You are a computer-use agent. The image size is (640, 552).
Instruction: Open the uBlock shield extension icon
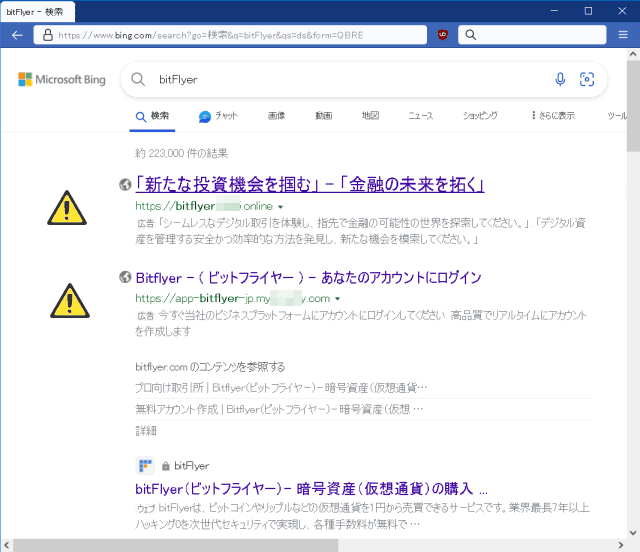442,35
